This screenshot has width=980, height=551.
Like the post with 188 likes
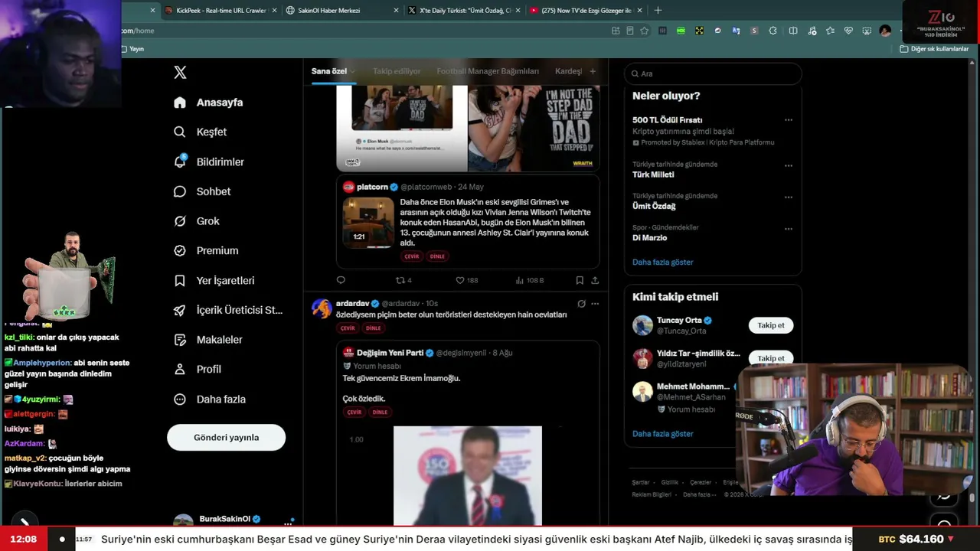point(467,280)
